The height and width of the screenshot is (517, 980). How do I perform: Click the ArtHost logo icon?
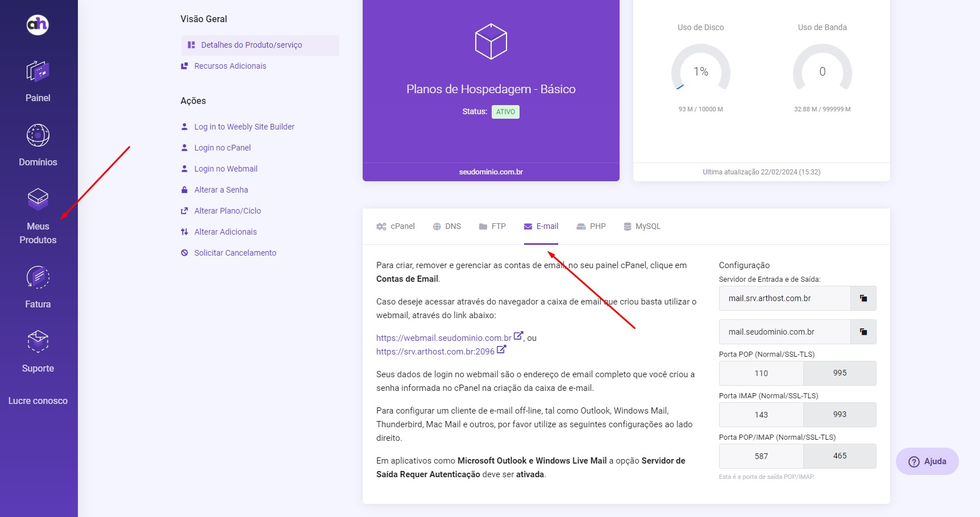[x=38, y=24]
